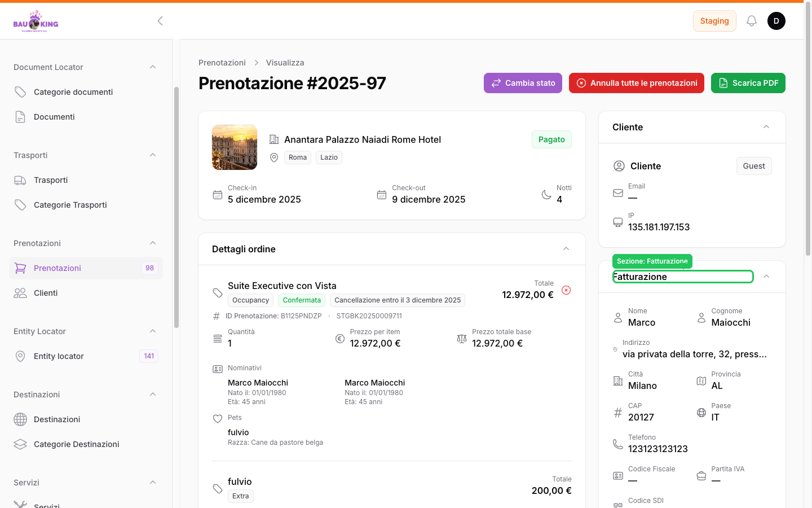Click the ID card icon beside Codice Fiscale

(618, 476)
